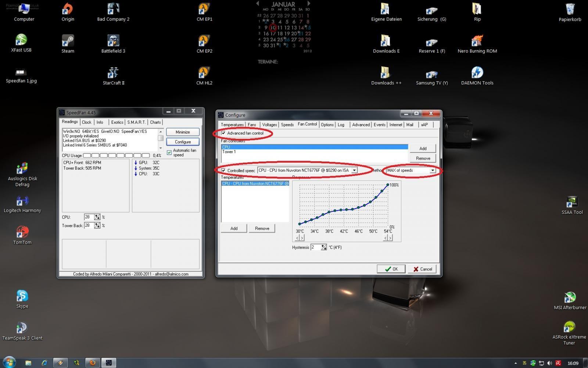Adjust Tower Back percentage spinner
This screenshot has height=368, width=588.
click(97, 225)
